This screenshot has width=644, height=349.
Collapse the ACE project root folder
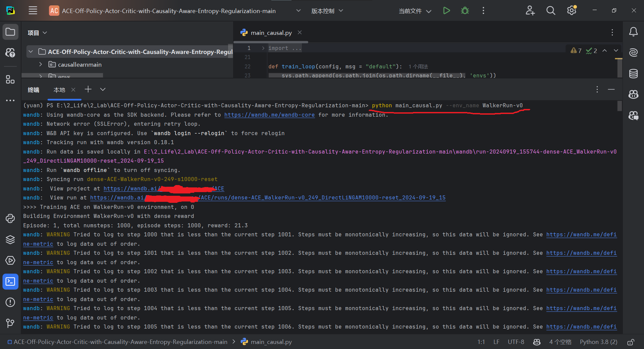click(31, 52)
